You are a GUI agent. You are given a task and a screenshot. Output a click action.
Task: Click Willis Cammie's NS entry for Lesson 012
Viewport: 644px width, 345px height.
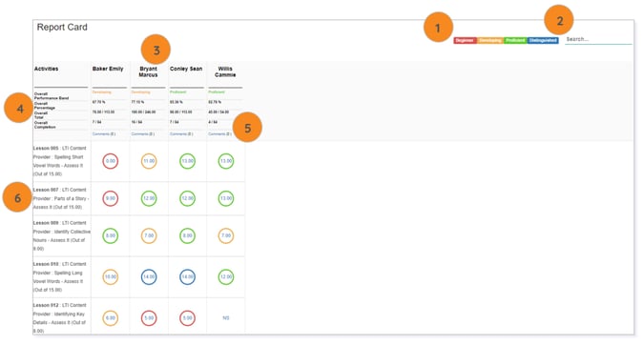tap(226, 318)
